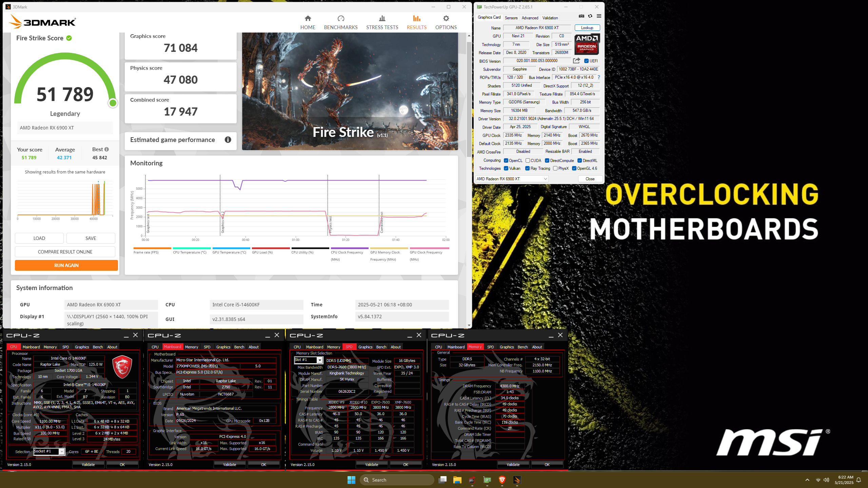The height and width of the screenshot is (488, 868).
Task: Open CPU-Z from the taskbar
Action: point(472,480)
